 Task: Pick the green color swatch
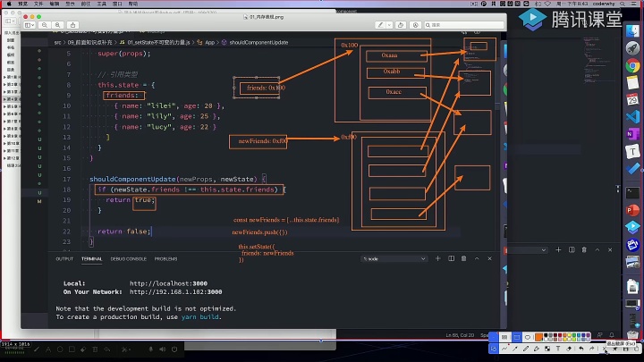click(x=574, y=335)
